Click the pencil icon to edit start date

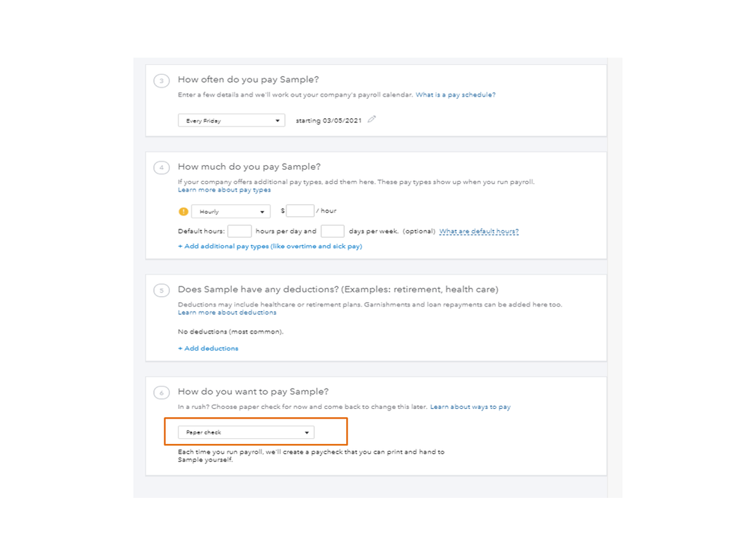pos(372,120)
